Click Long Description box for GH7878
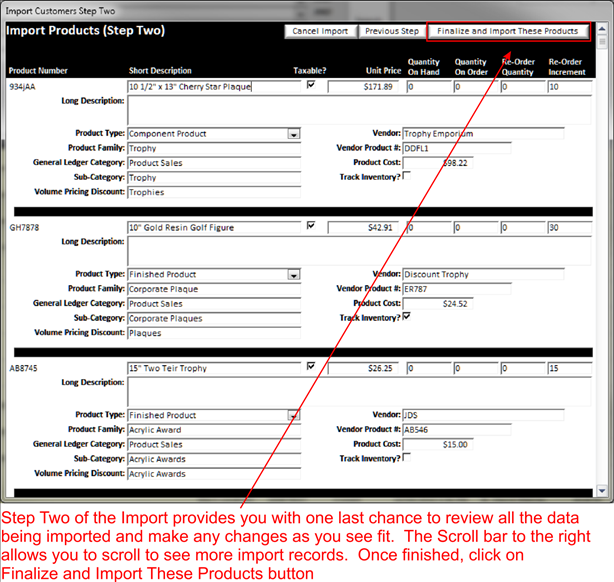This screenshot has height=582, width=614. click(359, 251)
